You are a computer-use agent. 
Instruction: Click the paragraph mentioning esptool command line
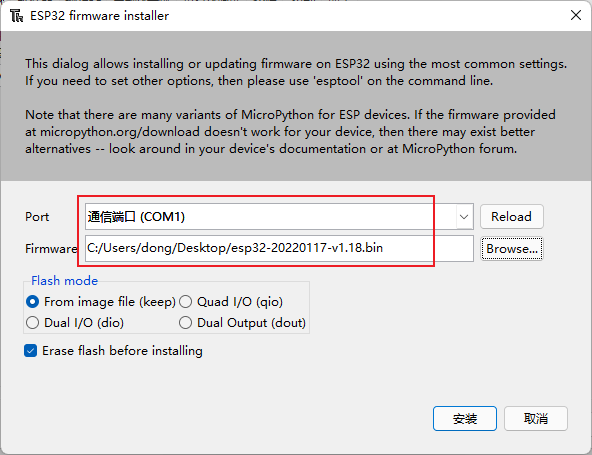point(296,72)
